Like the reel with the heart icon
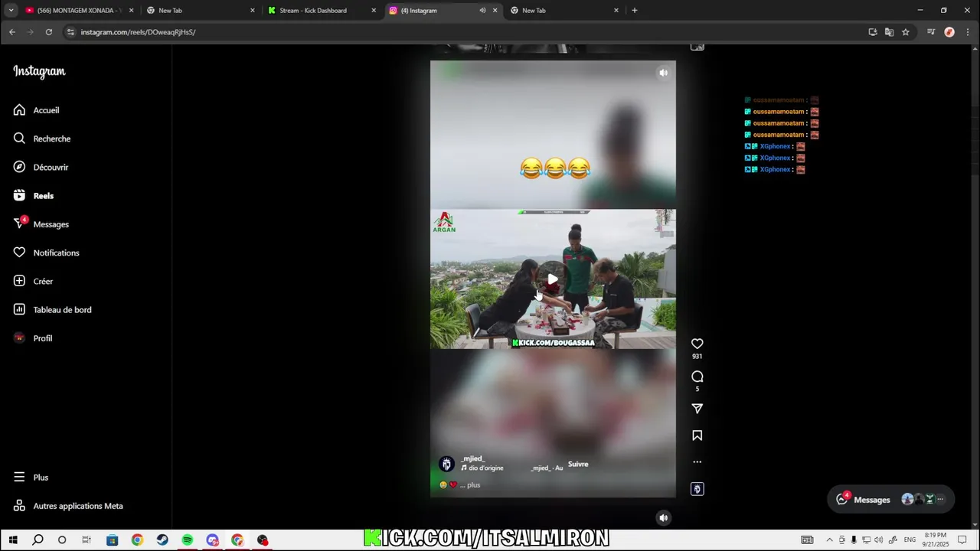 tap(697, 344)
